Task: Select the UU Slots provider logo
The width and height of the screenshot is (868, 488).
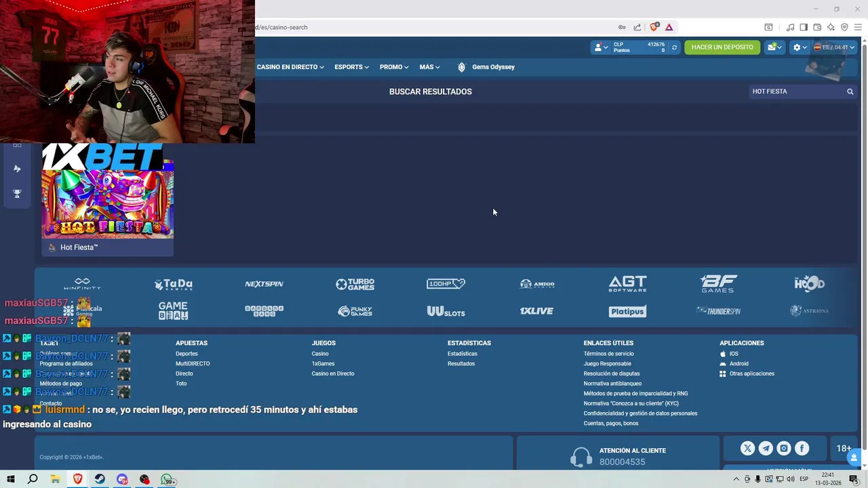Action: coord(446,311)
